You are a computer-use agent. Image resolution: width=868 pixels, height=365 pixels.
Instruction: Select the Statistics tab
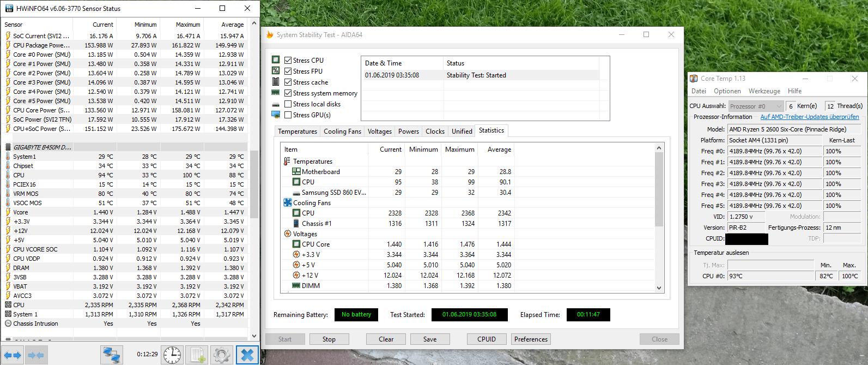pos(491,130)
